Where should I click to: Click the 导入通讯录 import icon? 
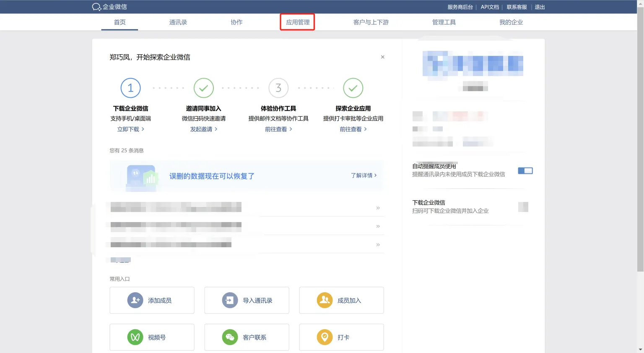[x=230, y=300]
